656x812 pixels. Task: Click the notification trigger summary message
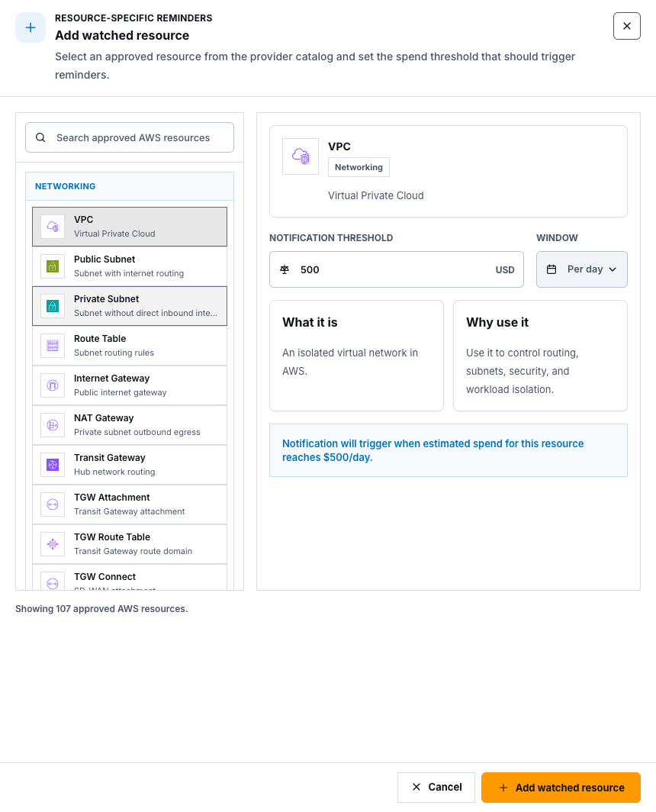[x=449, y=450]
